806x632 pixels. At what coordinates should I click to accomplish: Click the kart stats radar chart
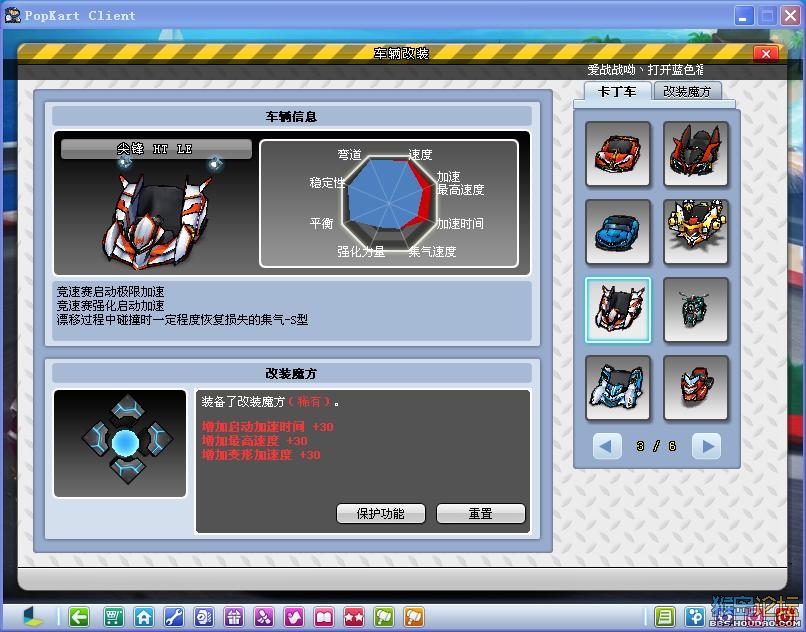pyautogui.click(x=389, y=204)
